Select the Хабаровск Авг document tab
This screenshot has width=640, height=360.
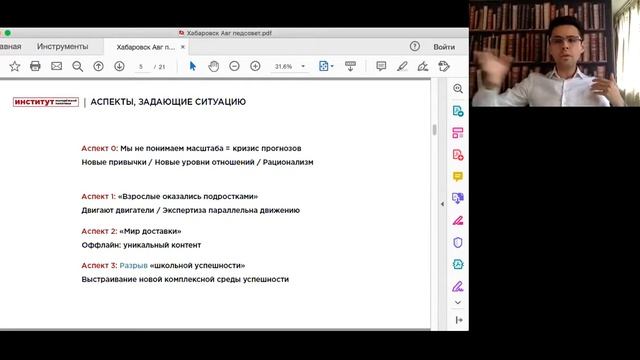click(x=145, y=47)
